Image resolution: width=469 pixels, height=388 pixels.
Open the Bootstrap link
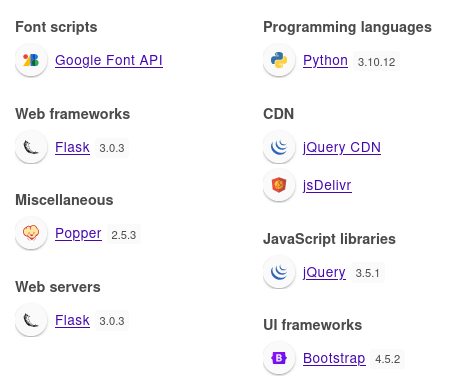pos(334,358)
